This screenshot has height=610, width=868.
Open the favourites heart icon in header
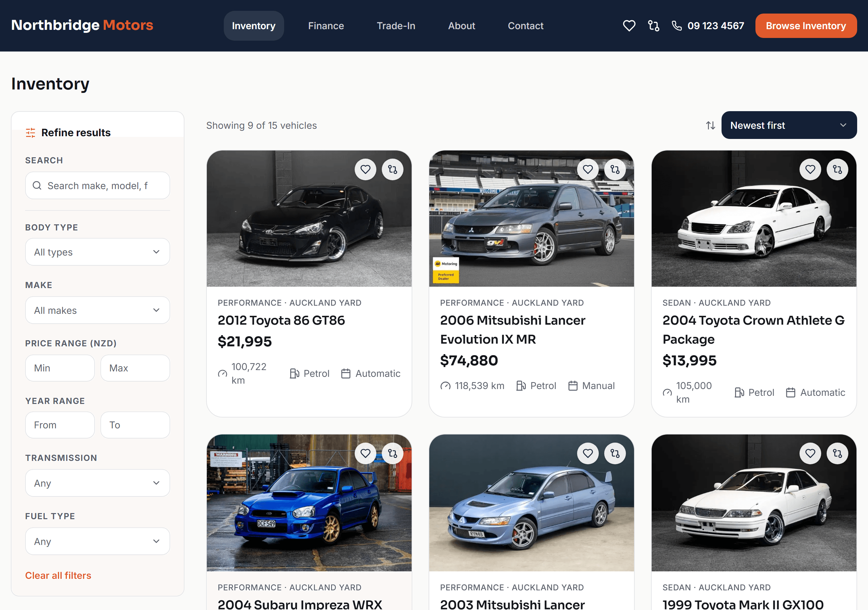(x=629, y=26)
